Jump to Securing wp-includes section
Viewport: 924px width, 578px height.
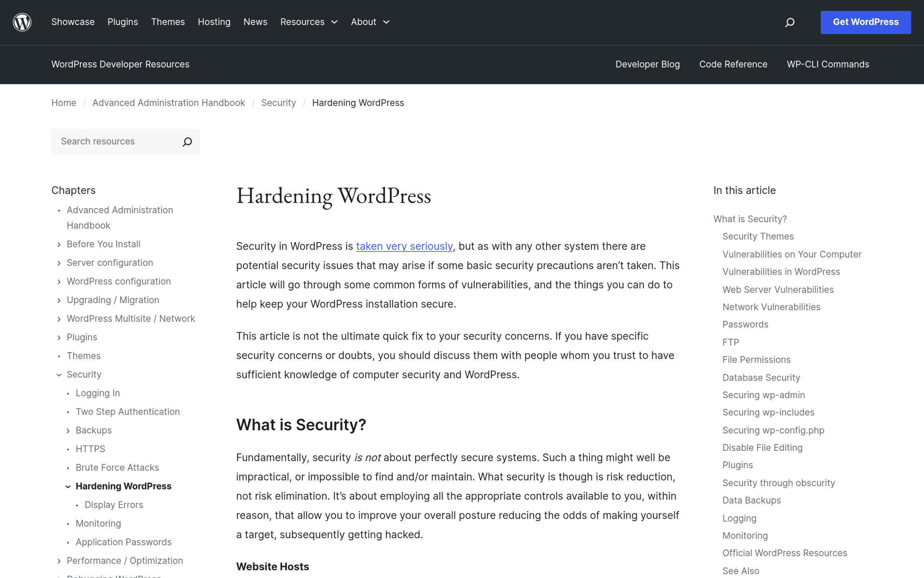(768, 412)
